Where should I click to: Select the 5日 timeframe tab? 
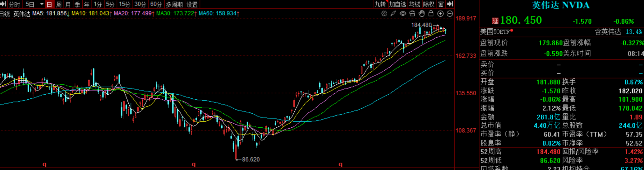pos(30,4)
